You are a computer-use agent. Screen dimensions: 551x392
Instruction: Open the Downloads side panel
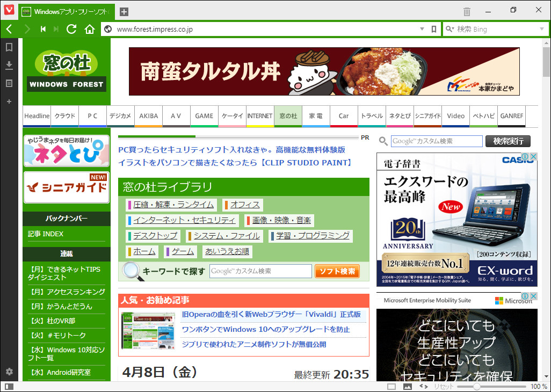9,65
